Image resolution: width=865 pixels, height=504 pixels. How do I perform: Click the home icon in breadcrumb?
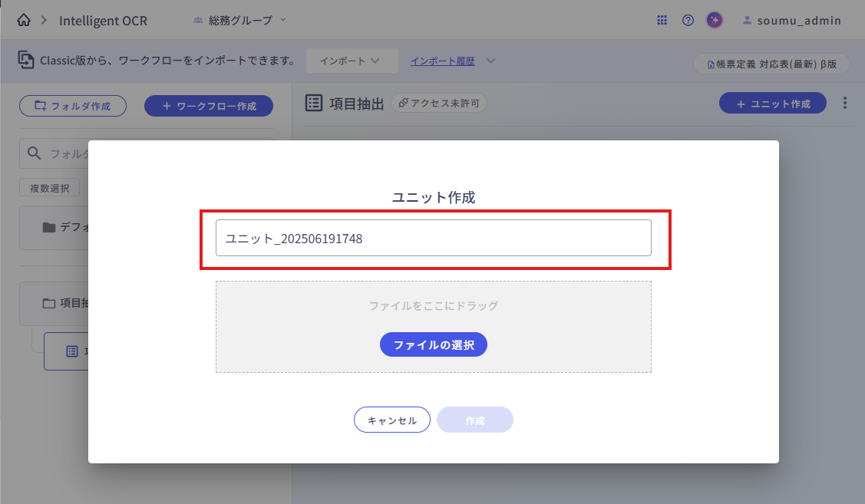(24, 21)
